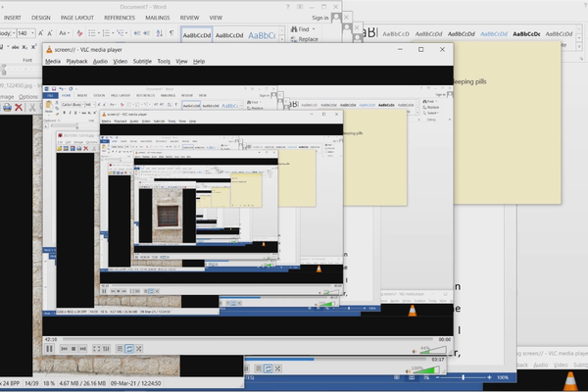Click Grow Font icon in Word
The width and height of the screenshot is (588, 392).
pos(41,33)
